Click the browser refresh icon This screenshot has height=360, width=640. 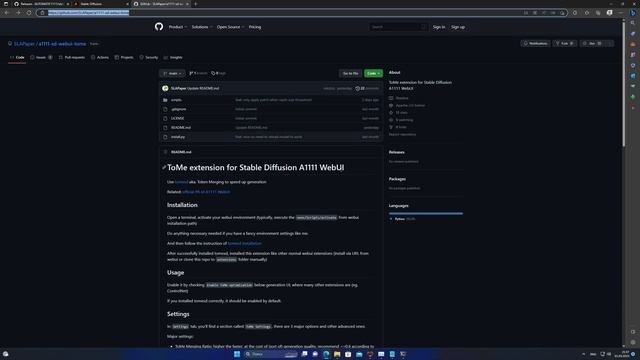tap(29, 13)
